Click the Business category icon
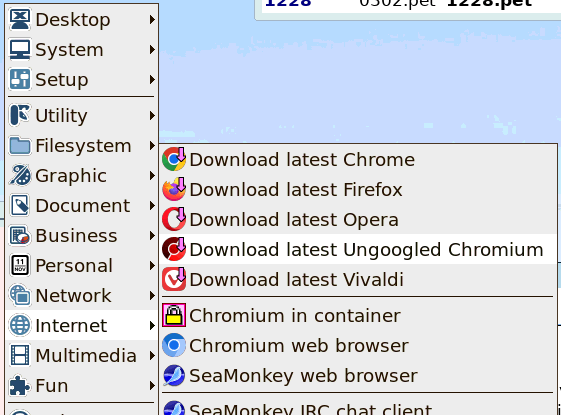This screenshot has height=415, width=561. point(20,235)
